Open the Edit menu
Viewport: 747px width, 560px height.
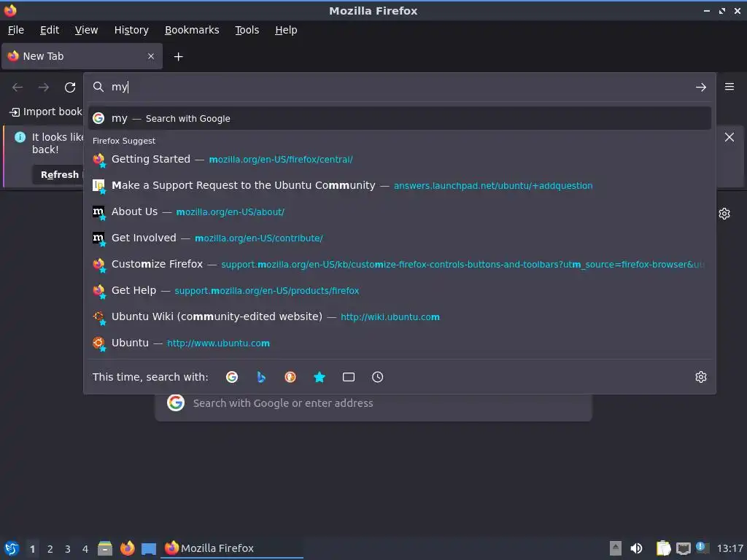pyautogui.click(x=50, y=30)
